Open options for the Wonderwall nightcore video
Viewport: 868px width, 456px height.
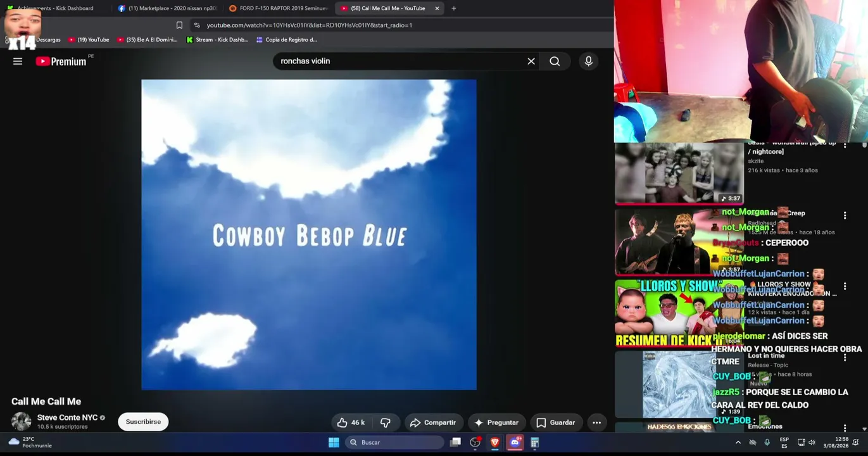click(x=845, y=145)
